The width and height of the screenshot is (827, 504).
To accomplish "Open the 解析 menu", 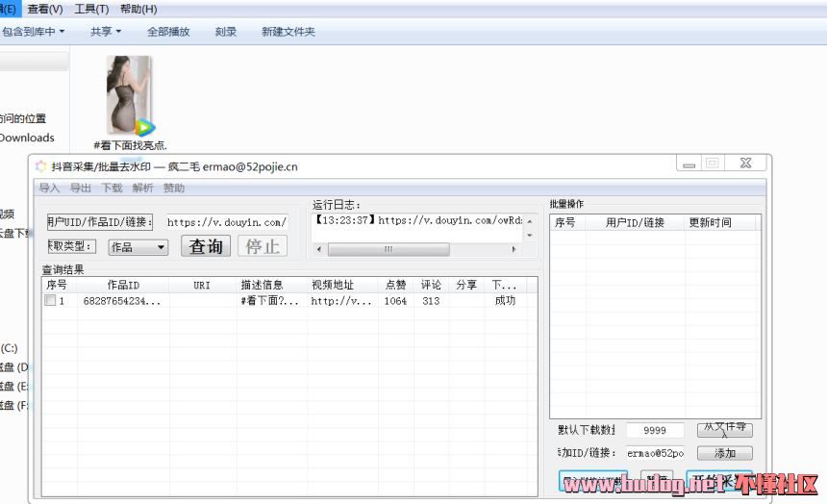I will coord(142,189).
